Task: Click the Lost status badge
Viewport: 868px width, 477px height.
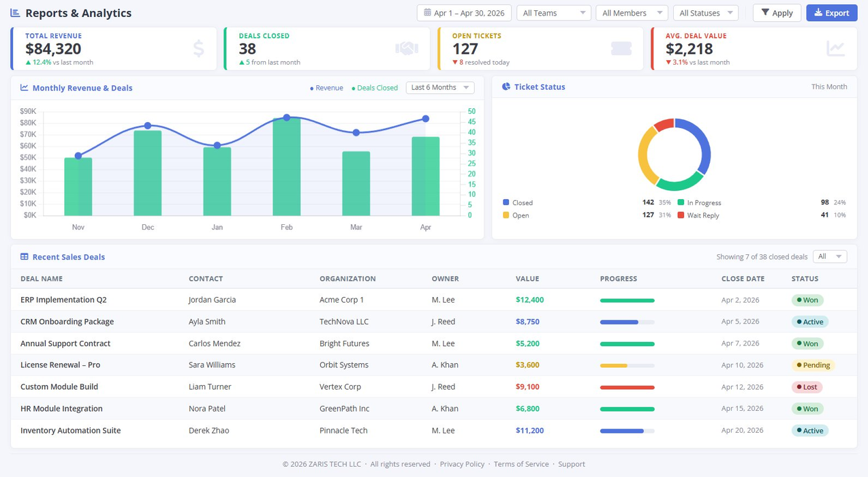Action: [807, 387]
